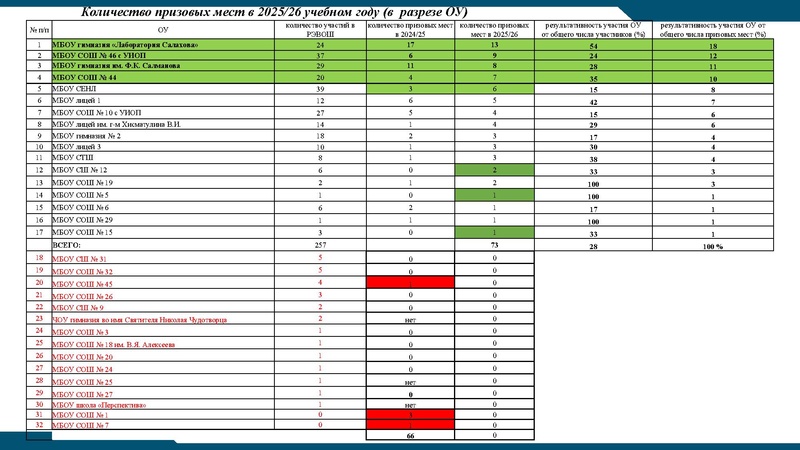Click the bottom total value 66

410,437
